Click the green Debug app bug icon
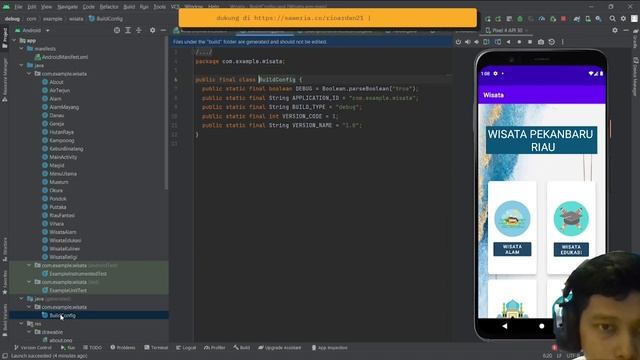The height and width of the screenshot is (360, 640). pos(520,19)
